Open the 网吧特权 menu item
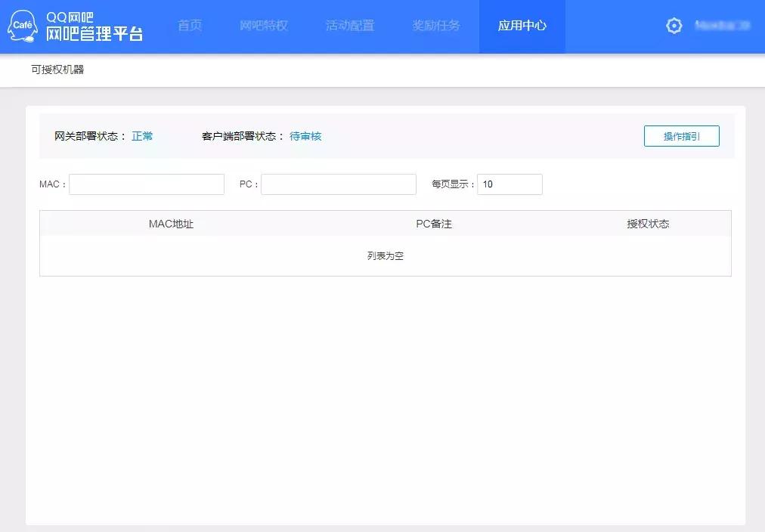The image size is (765, 532). (263, 25)
